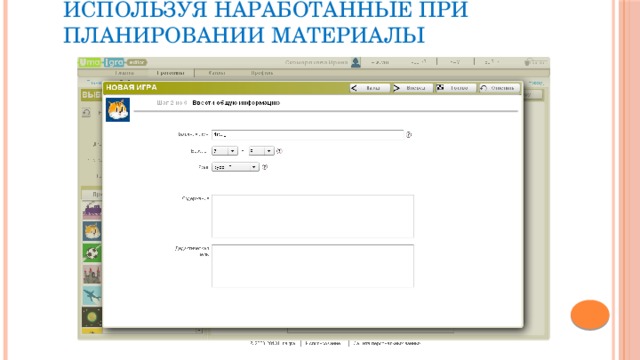
Task: Click the checkered flag finish button
Action: tap(455, 88)
